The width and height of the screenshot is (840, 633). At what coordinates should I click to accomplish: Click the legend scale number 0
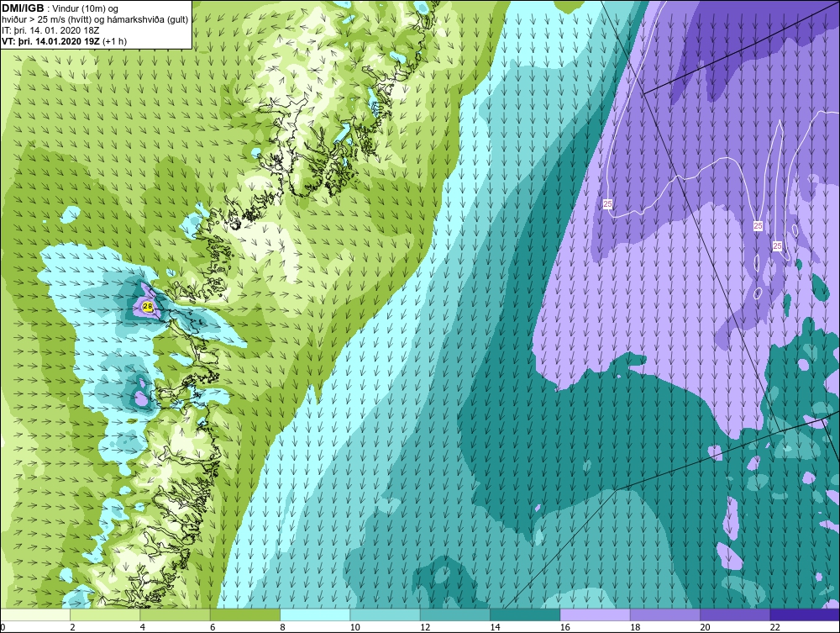tap(3, 628)
